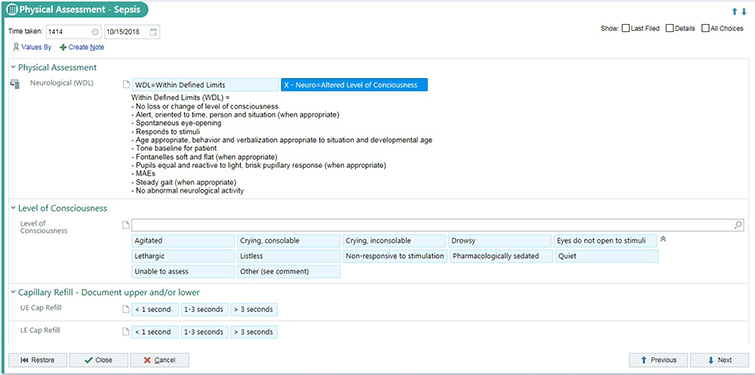Click the Values By person icon
Screen dimensions: 755x375
tap(16, 47)
